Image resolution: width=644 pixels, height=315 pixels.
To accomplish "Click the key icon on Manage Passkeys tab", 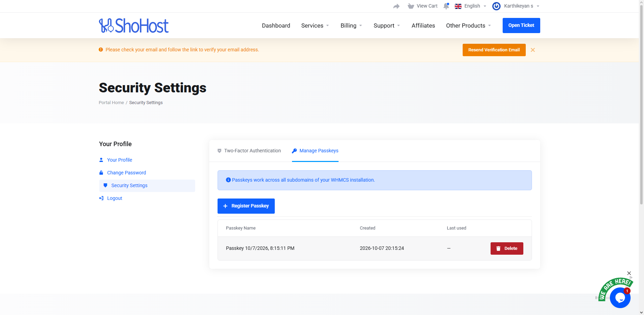I will tap(294, 151).
